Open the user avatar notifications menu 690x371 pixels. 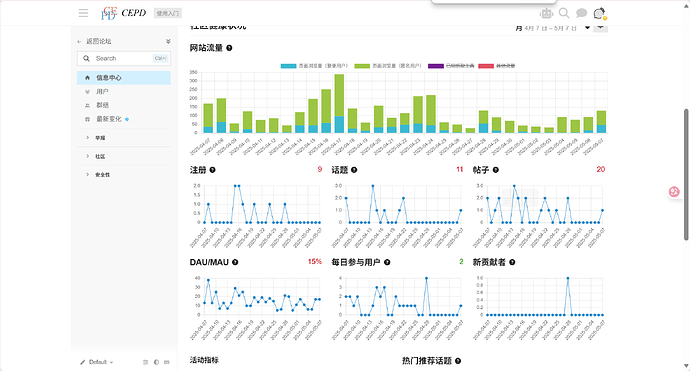click(x=599, y=13)
